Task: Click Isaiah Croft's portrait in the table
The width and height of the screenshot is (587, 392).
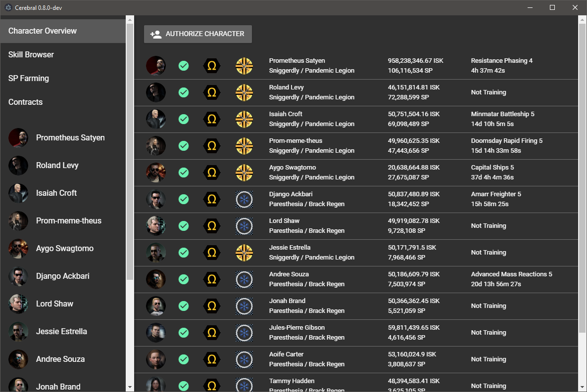Action: (x=156, y=119)
